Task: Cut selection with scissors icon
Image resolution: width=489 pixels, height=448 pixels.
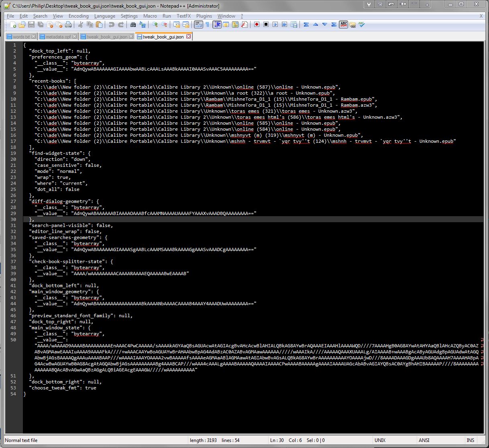Action: [81, 25]
